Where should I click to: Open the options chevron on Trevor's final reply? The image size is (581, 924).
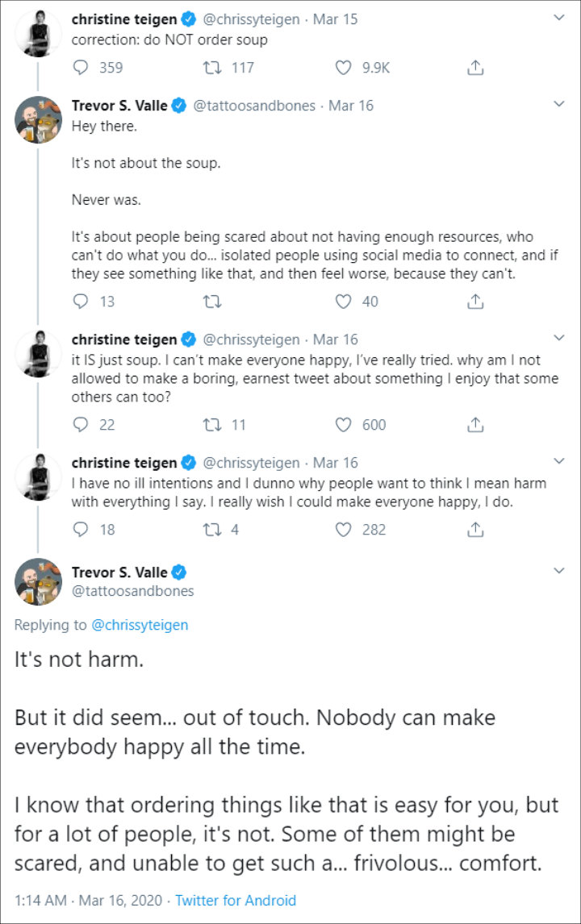(558, 571)
